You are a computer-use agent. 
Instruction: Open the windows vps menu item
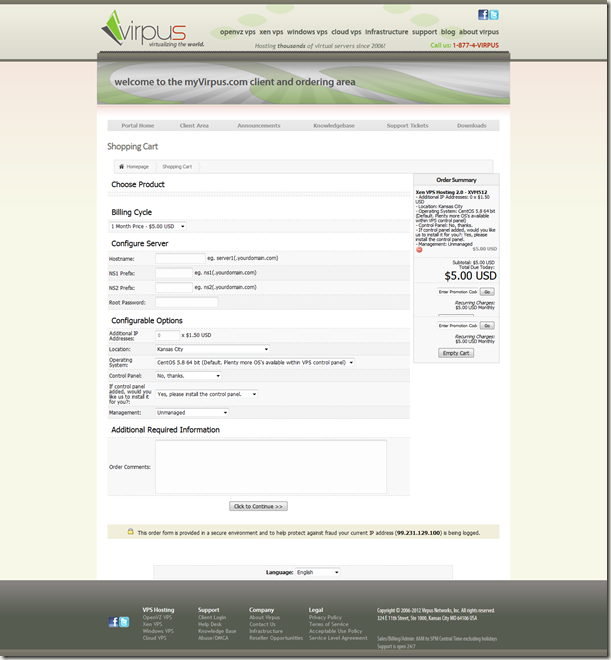[x=307, y=32]
